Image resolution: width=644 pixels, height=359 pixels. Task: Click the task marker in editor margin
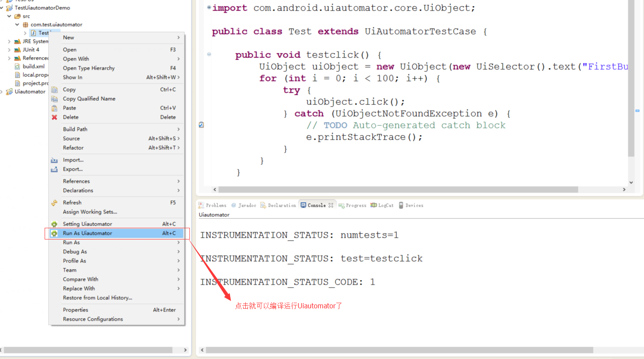tap(201, 125)
